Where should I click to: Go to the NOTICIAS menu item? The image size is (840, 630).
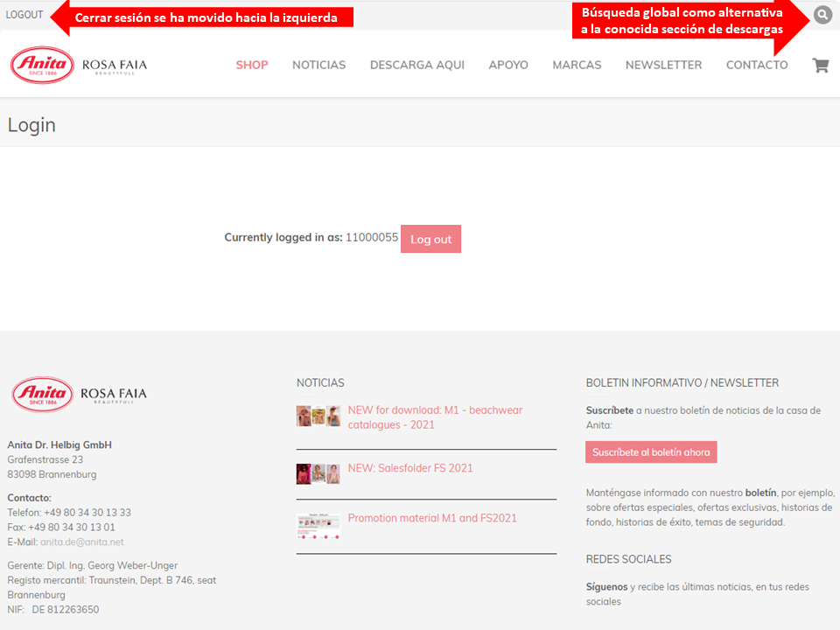point(318,65)
